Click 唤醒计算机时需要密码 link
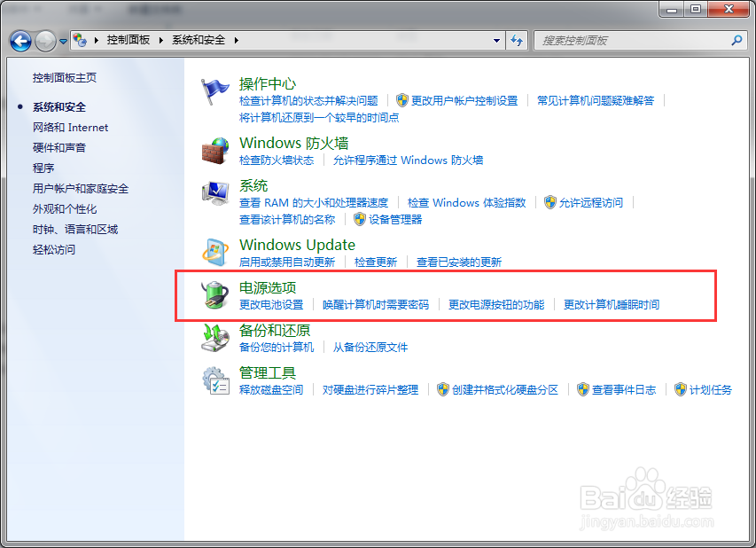The image size is (756, 548). coord(376,304)
